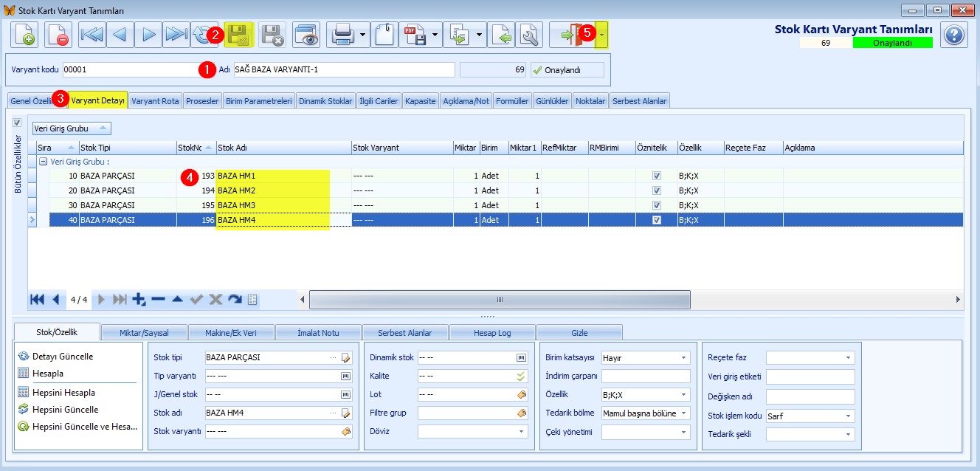The height and width of the screenshot is (471, 980).
Task: Click the minus delete row icon in grid navigator
Action: [x=158, y=299]
